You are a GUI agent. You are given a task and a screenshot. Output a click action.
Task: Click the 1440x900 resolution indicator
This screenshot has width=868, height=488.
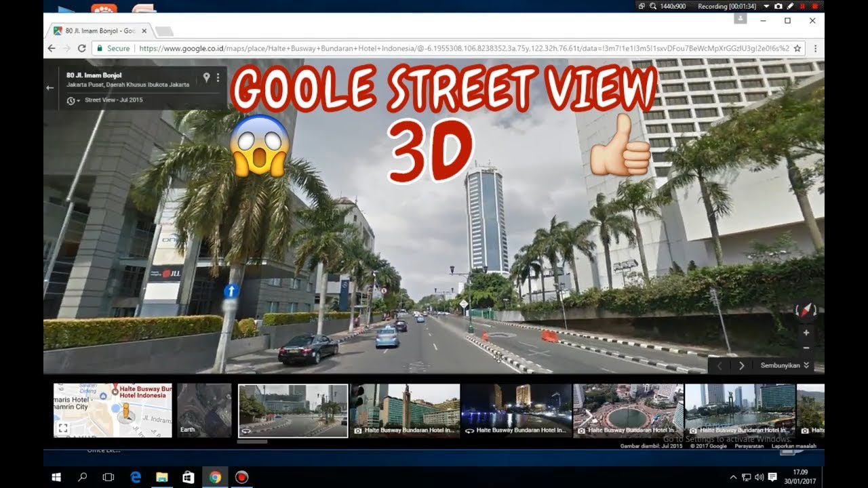pyautogui.click(x=673, y=6)
